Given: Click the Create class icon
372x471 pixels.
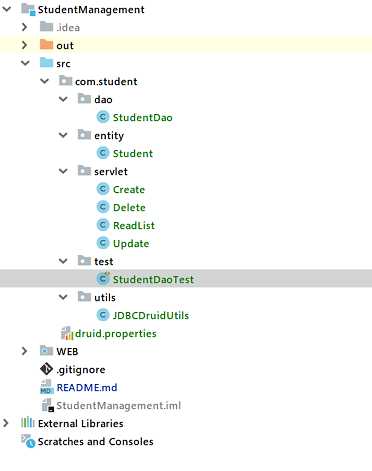Looking at the screenshot, I should (x=103, y=189).
